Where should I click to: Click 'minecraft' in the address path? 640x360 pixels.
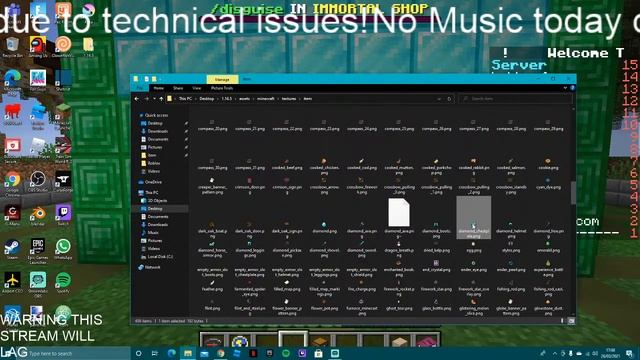266,99
